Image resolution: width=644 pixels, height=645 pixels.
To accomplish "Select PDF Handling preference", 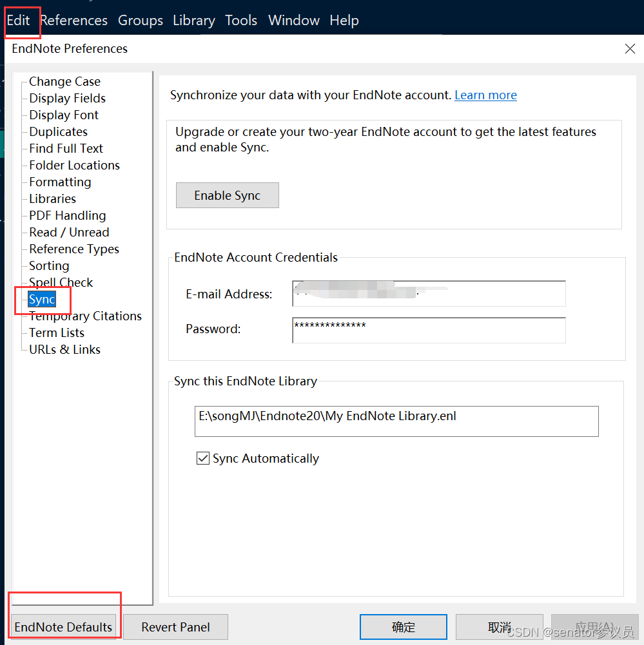I will (68, 216).
